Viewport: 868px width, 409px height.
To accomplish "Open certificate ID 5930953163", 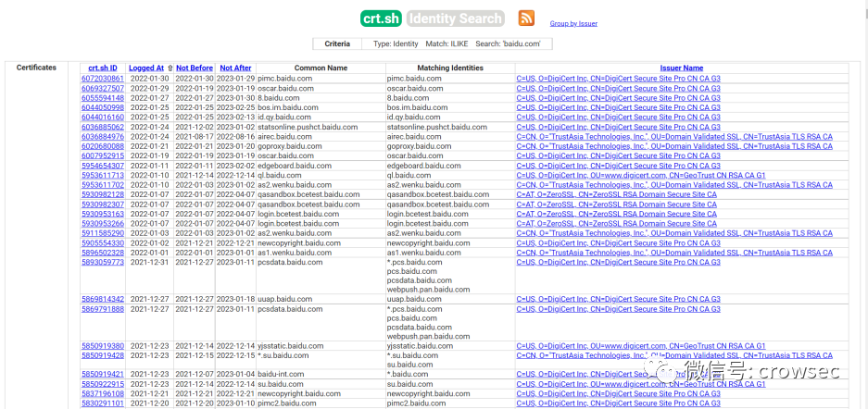I will pyautogui.click(x=103, y=214).
